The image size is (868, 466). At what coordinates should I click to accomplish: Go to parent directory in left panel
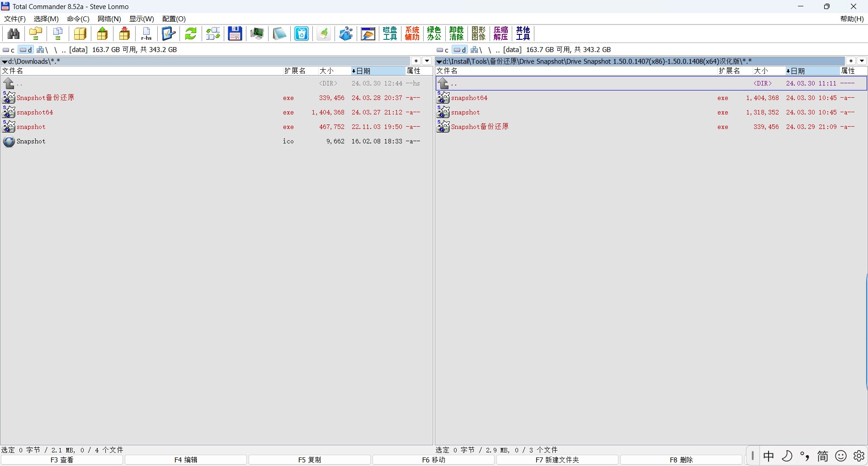[x=216, y=84]
